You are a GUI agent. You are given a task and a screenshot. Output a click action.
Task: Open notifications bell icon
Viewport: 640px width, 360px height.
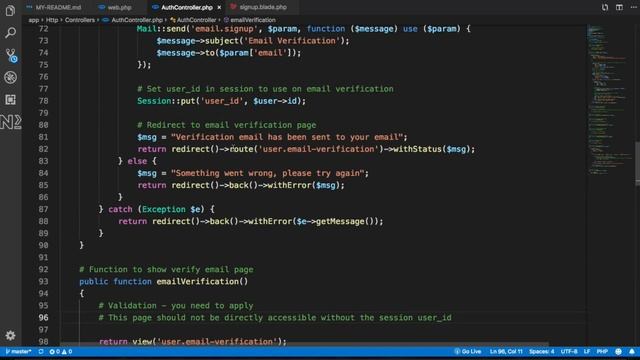coord(632,351)
